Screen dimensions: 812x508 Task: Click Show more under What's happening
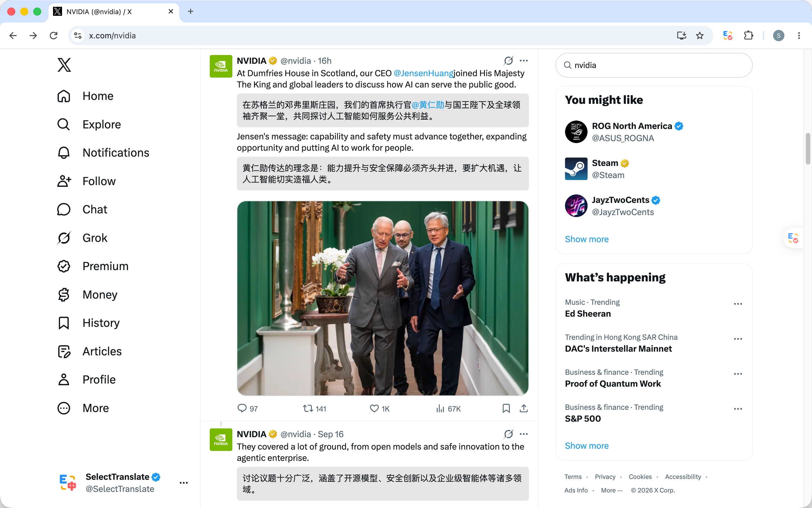[586, 446]
